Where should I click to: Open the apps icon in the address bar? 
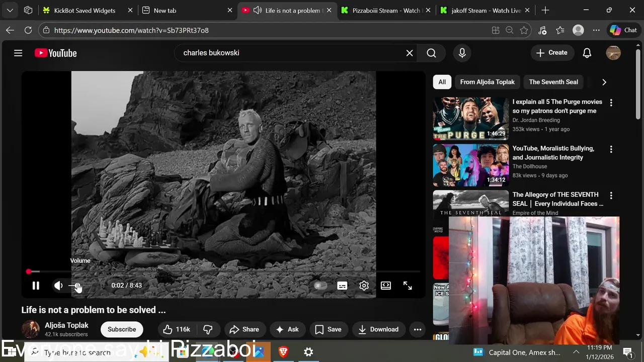496,30
